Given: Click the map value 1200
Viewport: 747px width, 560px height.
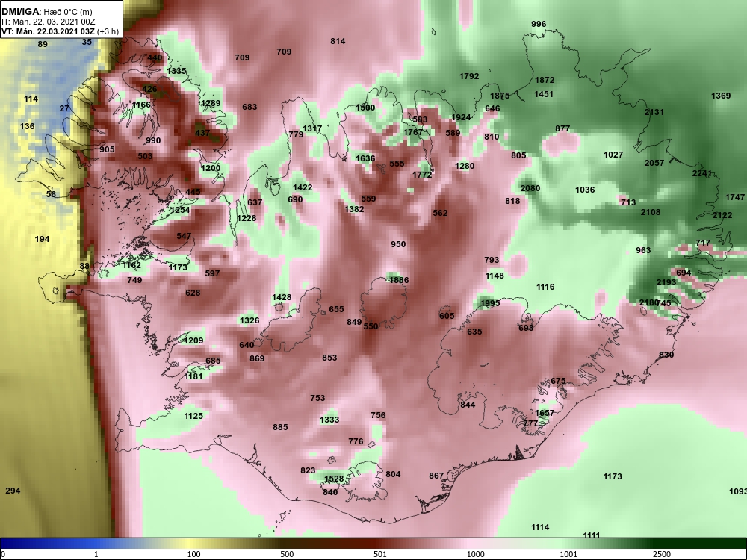Looking at the screenshot, I should click(x=211, y=167).
